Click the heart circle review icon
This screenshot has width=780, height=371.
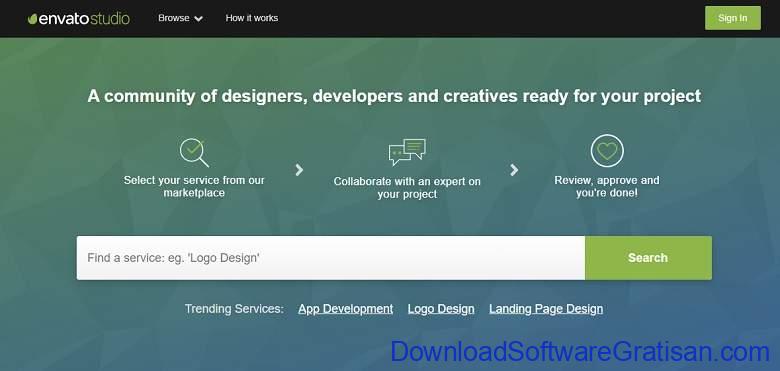pyautogui.click(x=607, y=151)
